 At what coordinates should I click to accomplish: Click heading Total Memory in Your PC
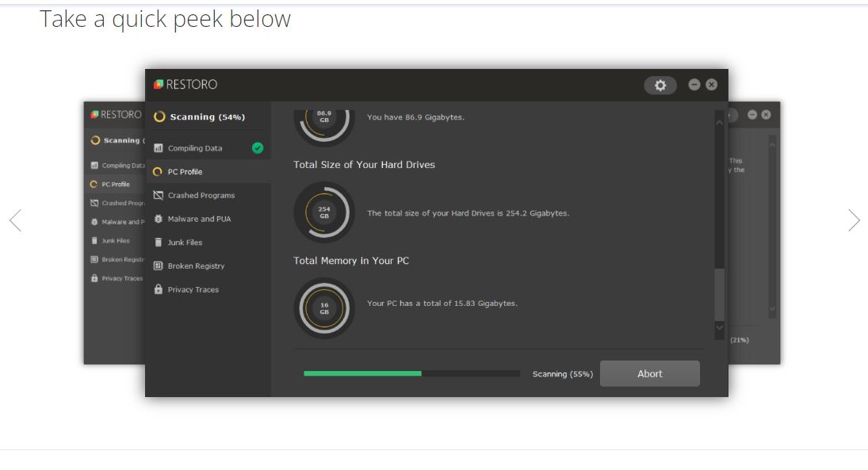pyautogui.click(x=351, y=261)
